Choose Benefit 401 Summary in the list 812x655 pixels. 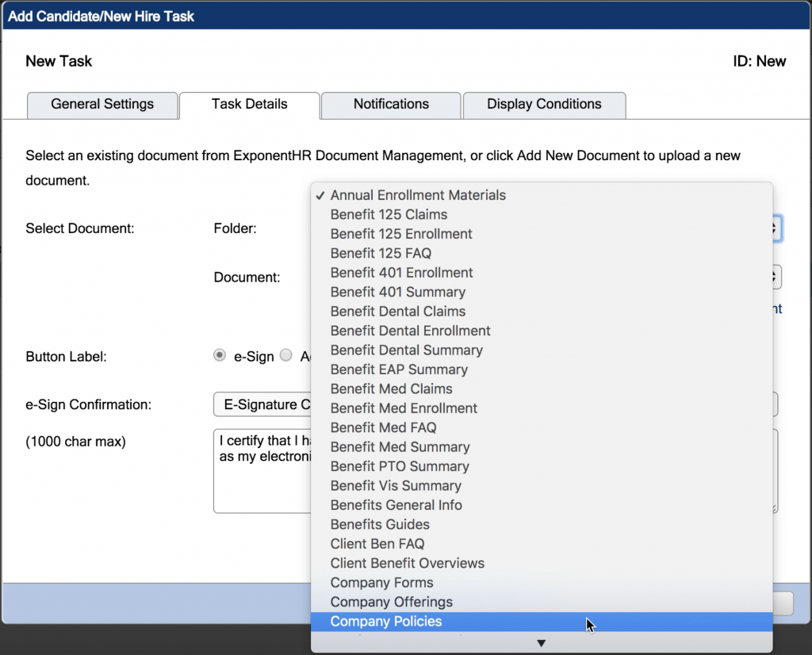[397, 292]
